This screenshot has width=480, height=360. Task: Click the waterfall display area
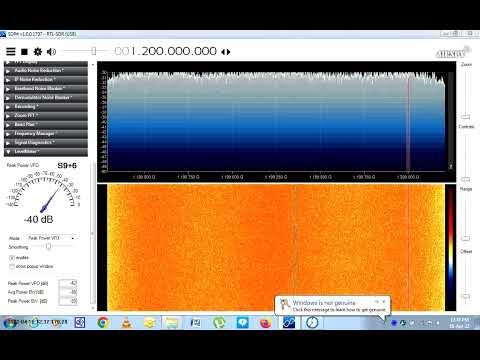(x=276, y=247)
